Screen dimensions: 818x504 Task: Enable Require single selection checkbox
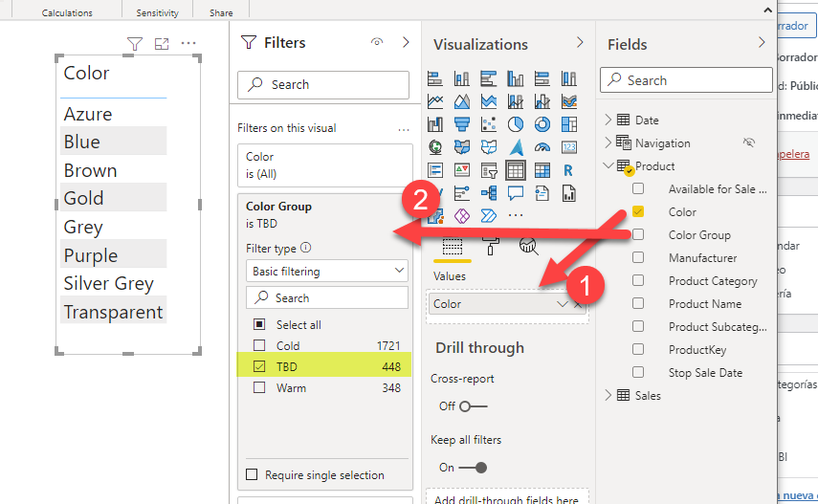click(253, 474)
